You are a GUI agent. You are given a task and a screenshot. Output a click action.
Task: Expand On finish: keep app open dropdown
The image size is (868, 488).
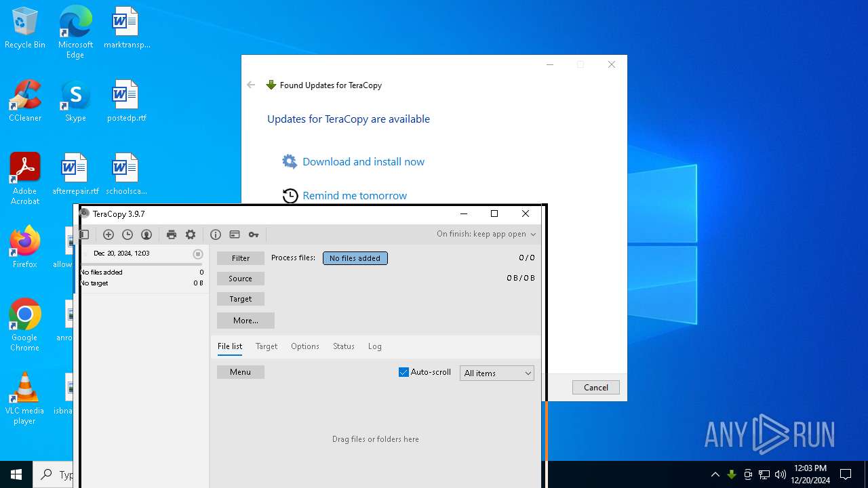486,234
